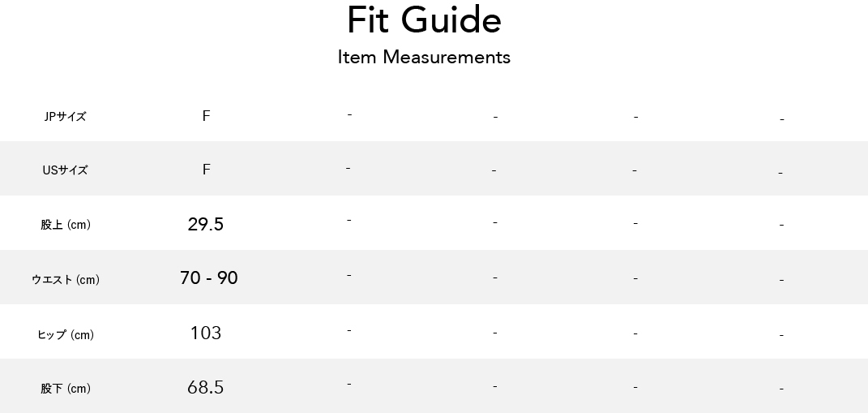Click the 股上 (cm) label
This screenshot has height=413, width=868.
coord(66,225)
